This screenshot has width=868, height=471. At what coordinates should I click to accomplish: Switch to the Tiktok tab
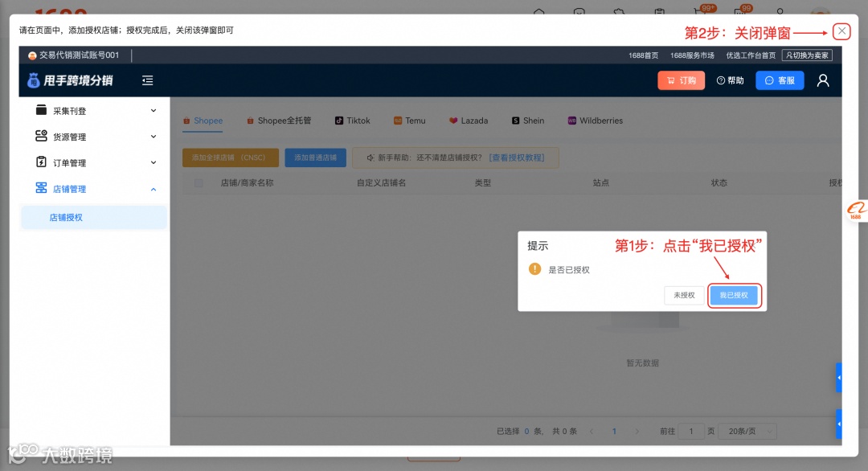[x=353, y=121]
